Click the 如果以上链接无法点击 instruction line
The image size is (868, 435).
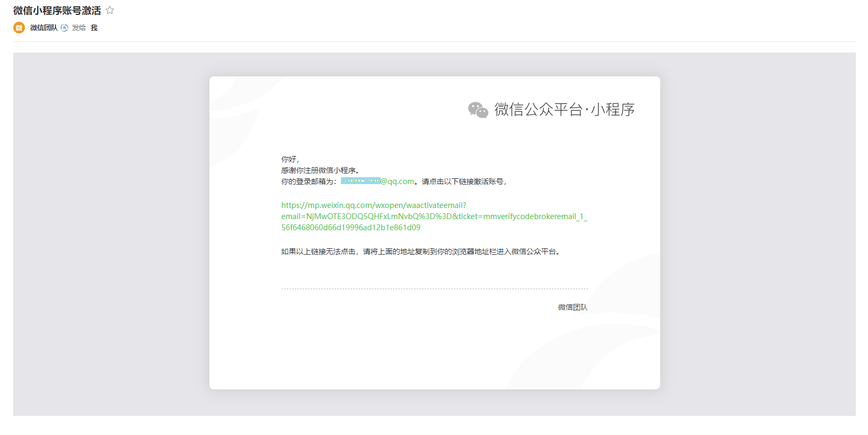click(x=421, y=251)
